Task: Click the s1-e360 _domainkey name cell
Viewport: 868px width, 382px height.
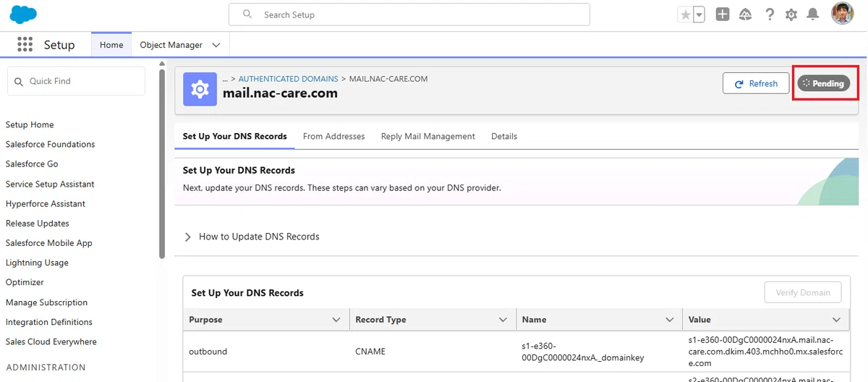Action: coord(600,352)
